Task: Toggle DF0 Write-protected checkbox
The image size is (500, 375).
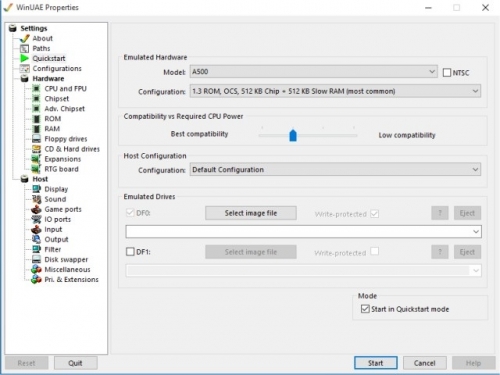Action: click(375, 214)
